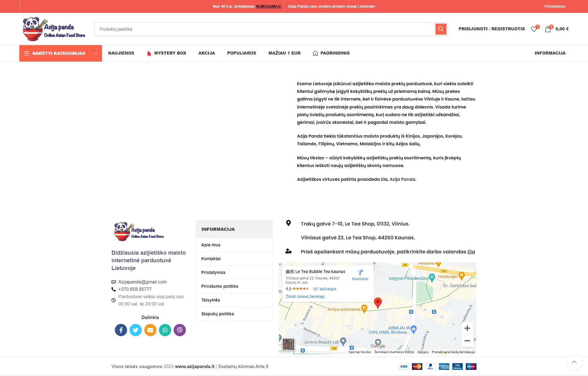Click the ARMIJAI IR CIVILIAMS map marker
588x376 pixels.
point(414,329)
